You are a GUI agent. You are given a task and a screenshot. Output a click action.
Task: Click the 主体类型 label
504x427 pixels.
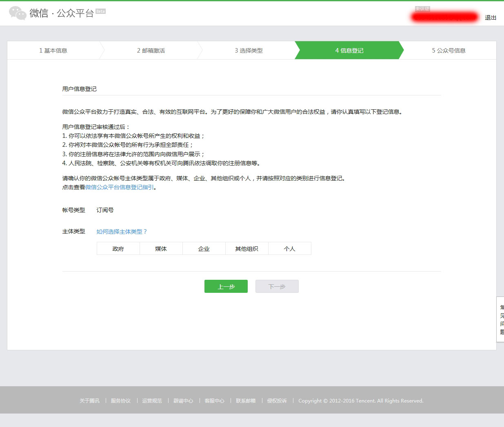pyautogui.click(x=73, y=231)
